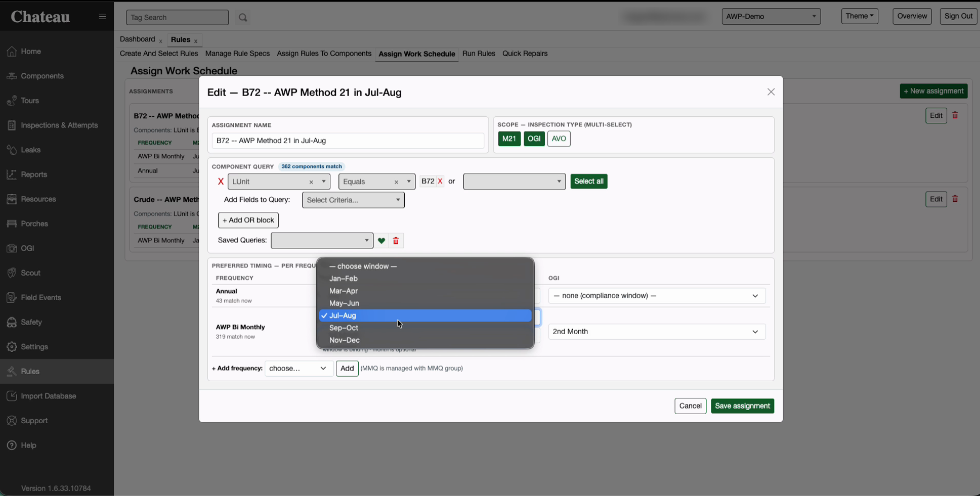This screenshot has height=496, width=980.
Task: Remove the B72 value tag
Action: pos(440,181)
